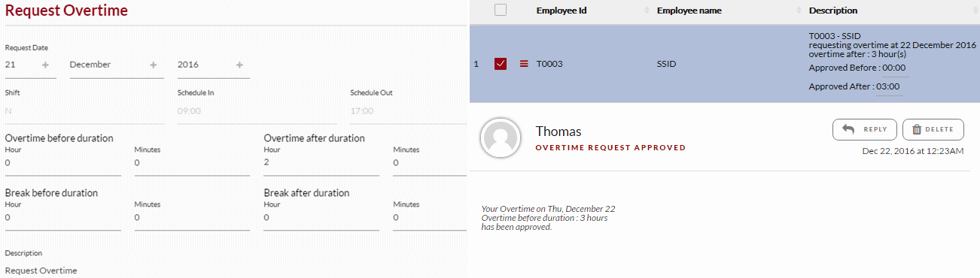Edit the Approved After time field
Viewport: 980px width, 278px height.
pyautogui.click(x=889, y=87)
